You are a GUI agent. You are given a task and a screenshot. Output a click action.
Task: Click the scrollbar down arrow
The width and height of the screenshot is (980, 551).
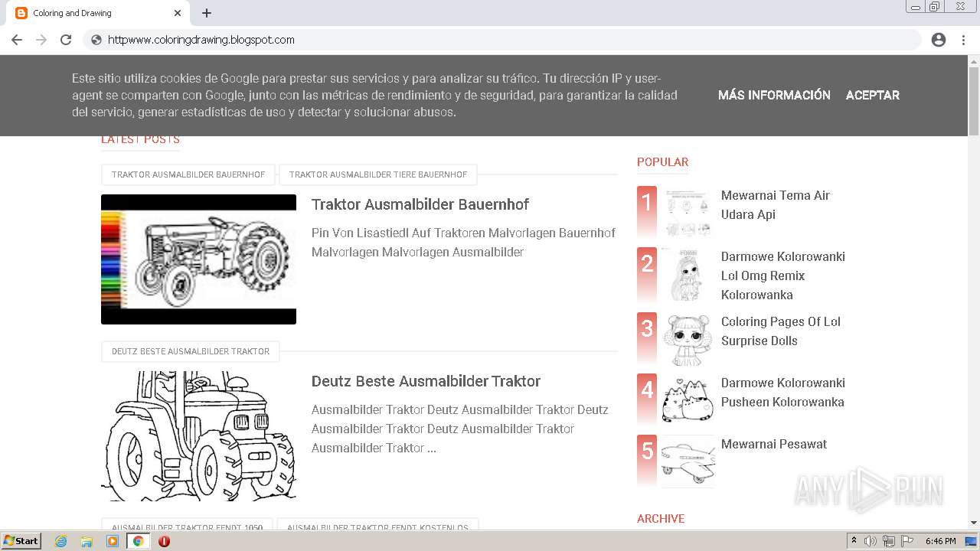click(x=974, y=523)
